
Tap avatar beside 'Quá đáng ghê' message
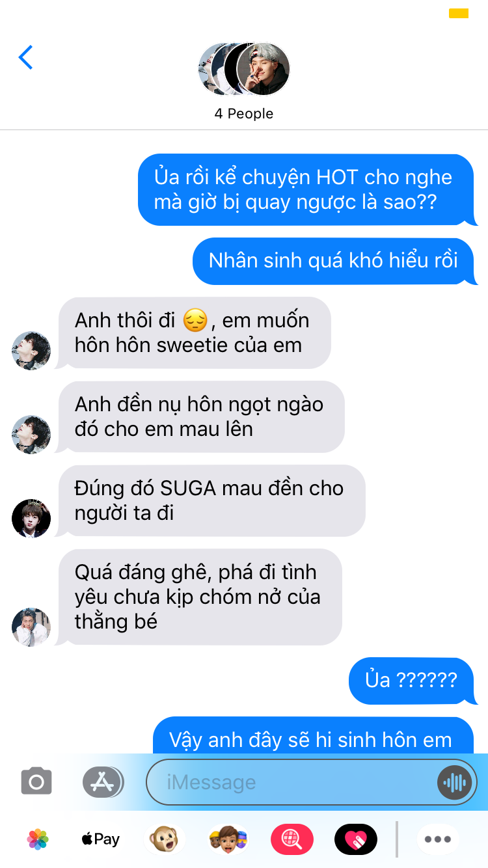pyautogui.click(x=31, y=627)
